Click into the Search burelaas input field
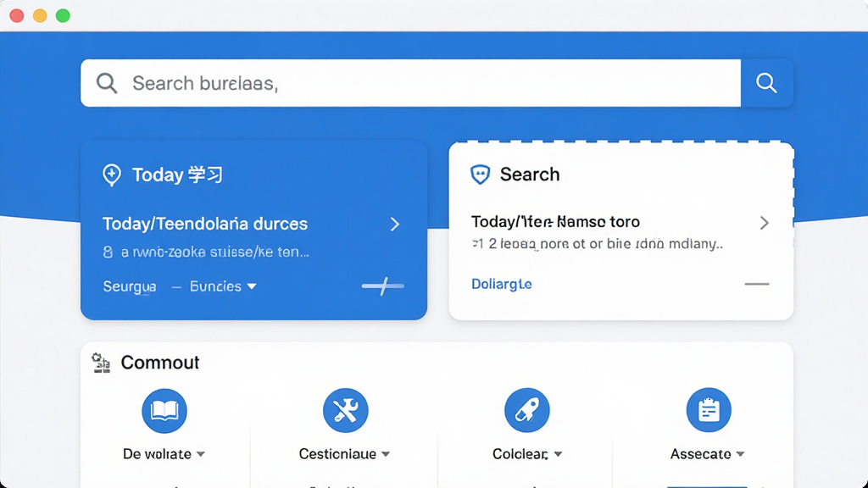868x488 pixels. 411,83
